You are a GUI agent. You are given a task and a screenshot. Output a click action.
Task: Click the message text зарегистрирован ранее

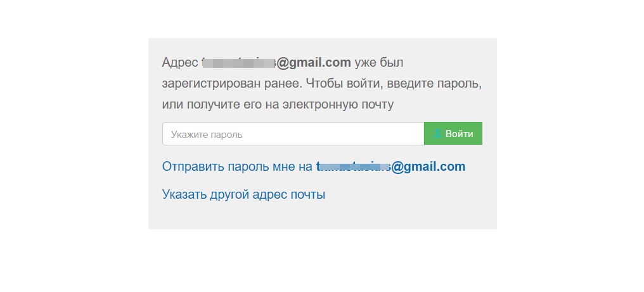(x=231, y=84)
